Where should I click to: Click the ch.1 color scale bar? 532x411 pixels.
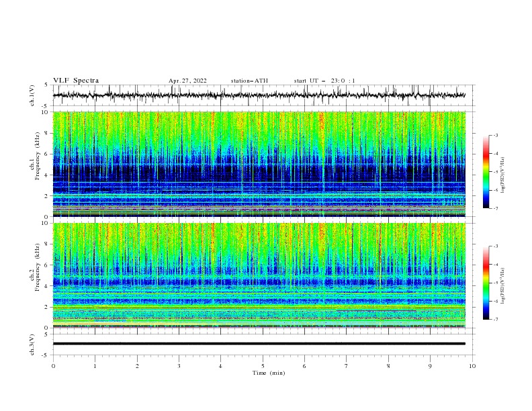(486, 172)
